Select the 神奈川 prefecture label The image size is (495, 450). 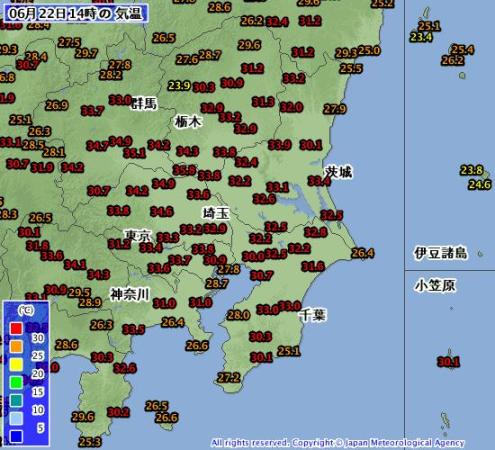coord(130,295)
